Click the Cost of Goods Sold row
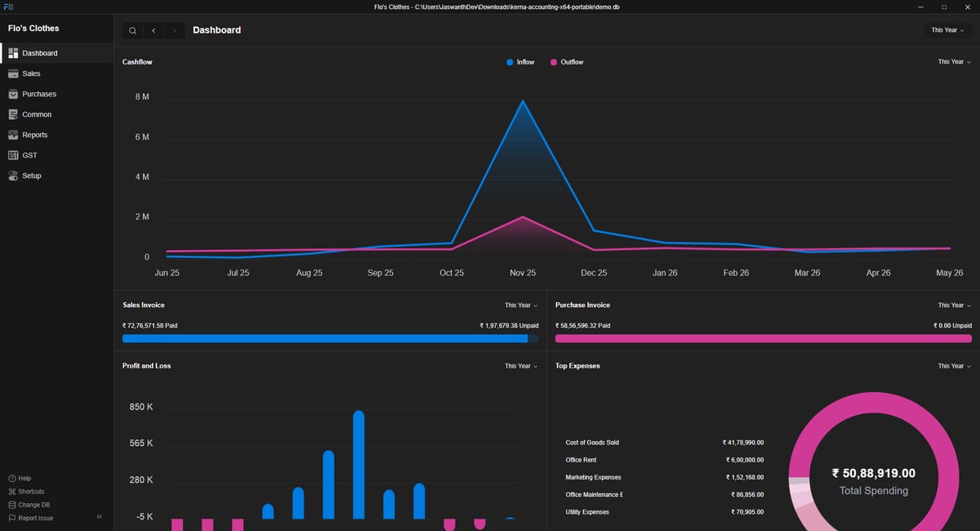 click(x=664, y=443)
